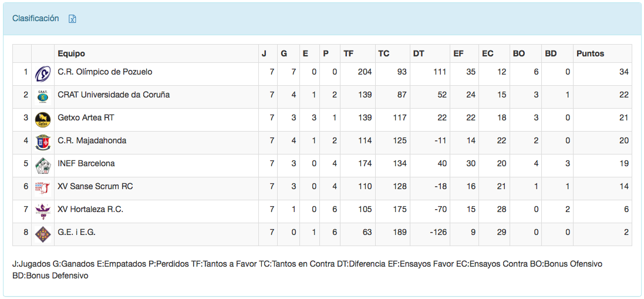
Task: Click the Clasificación panel title
Action: point(36,18)
